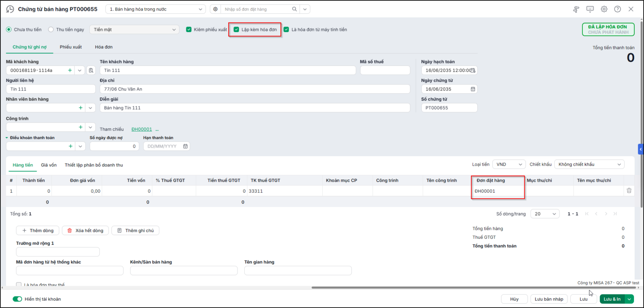The height and width of the screenshot is (308, 644).
Task: Delete row 1 with the trash icon
Action: (629, 191)
